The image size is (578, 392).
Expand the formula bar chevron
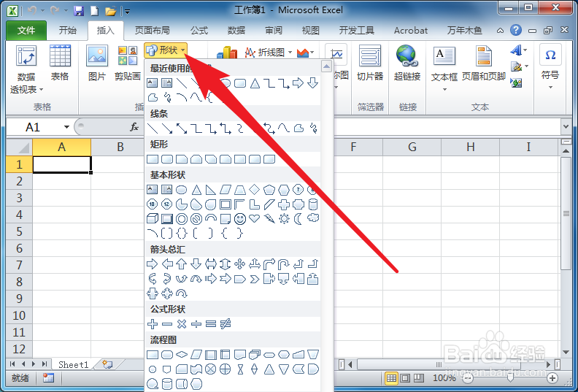click(566, 127)
